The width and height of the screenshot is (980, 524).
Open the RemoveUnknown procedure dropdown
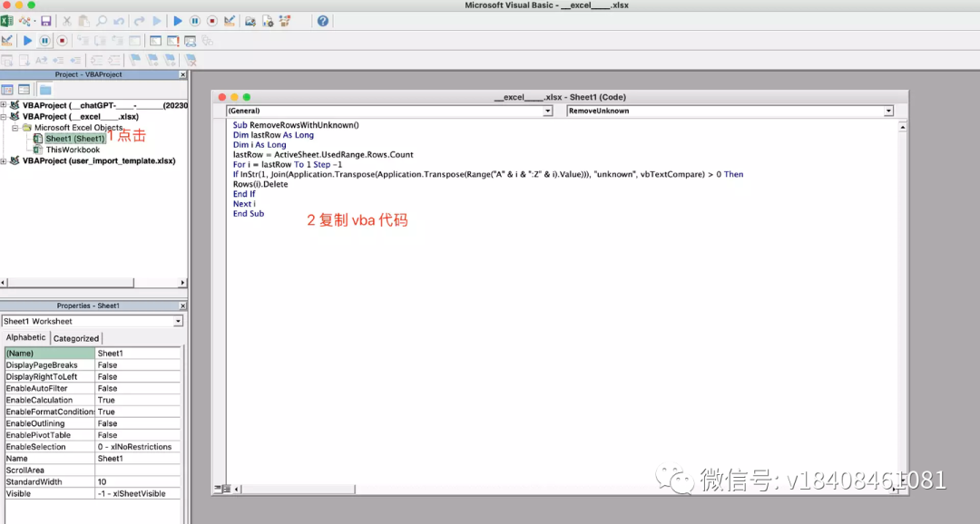(x=889, y=110)
